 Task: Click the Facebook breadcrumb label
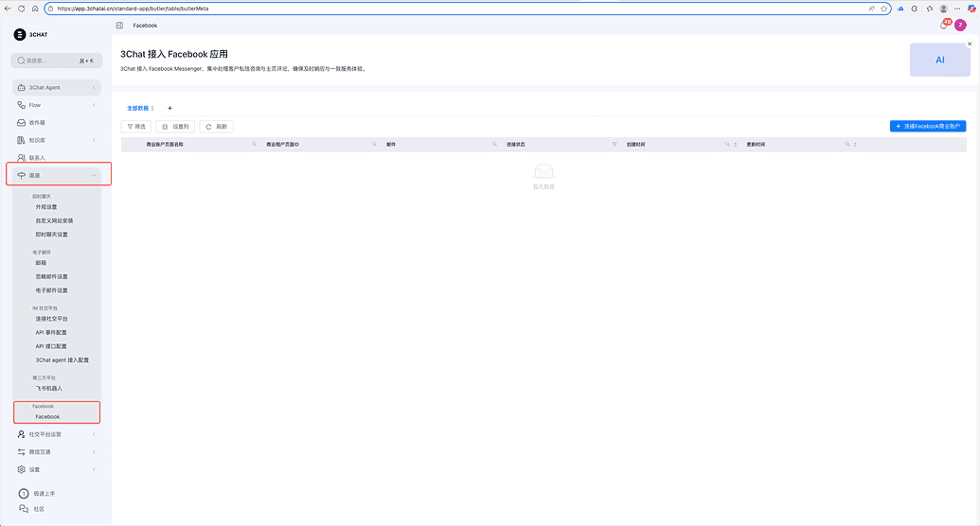(x=145, y=26)
